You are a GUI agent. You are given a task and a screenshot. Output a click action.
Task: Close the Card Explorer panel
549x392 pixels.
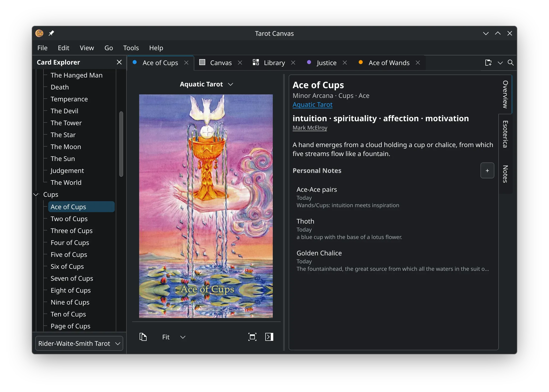click(119, 62)
